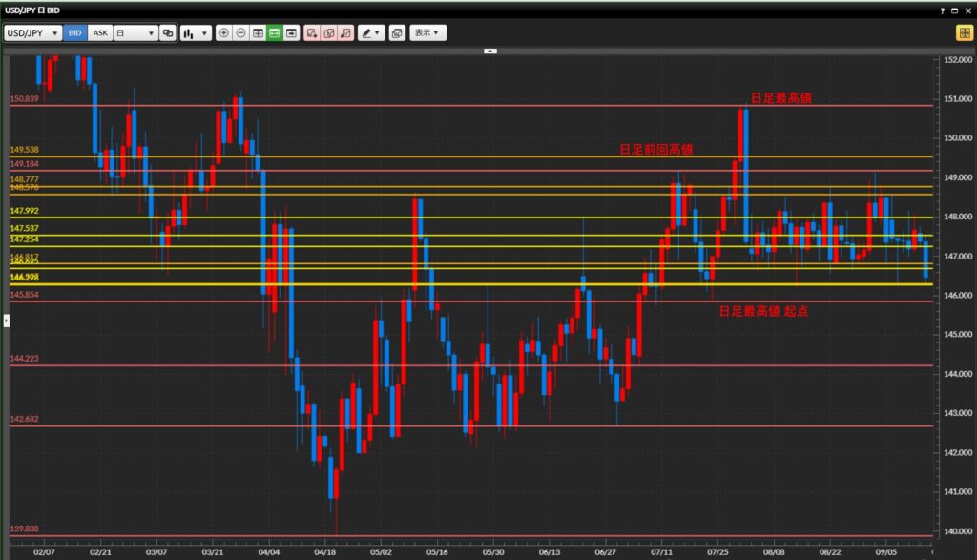Click the zoom out minus icon

click(240, 33)
